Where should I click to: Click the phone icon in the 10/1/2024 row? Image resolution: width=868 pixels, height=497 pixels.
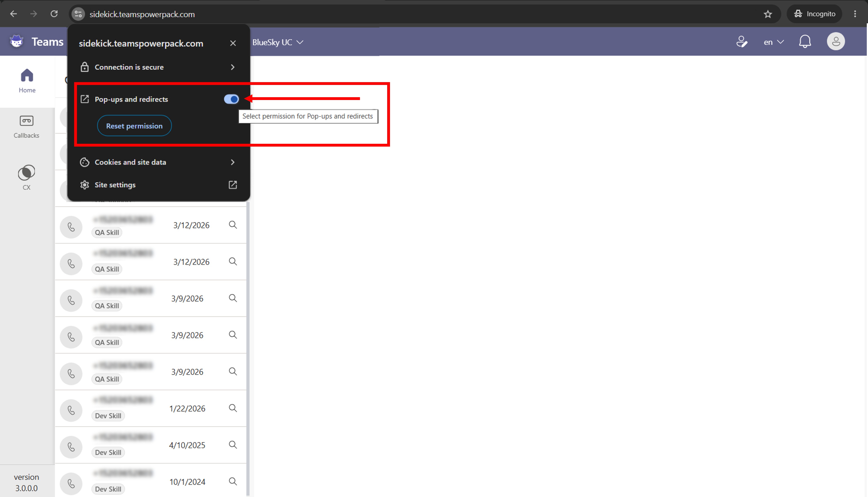[x=71, y=484]
